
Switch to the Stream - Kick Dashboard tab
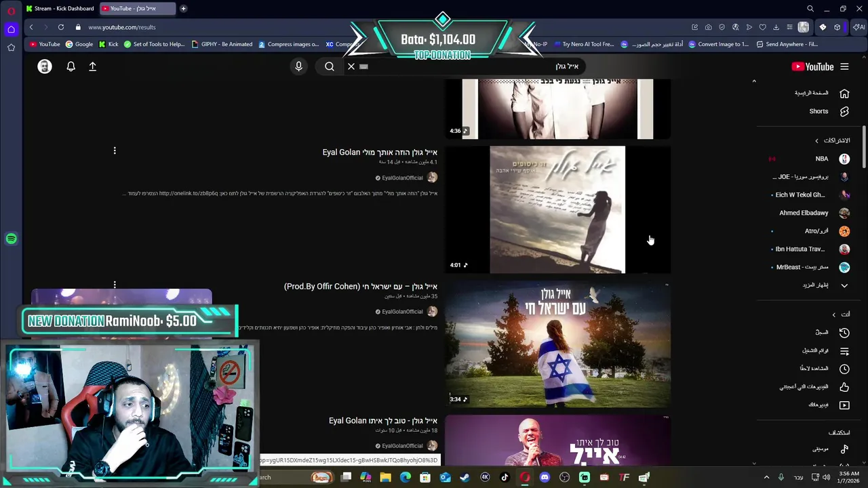click(x=60, y=8)
